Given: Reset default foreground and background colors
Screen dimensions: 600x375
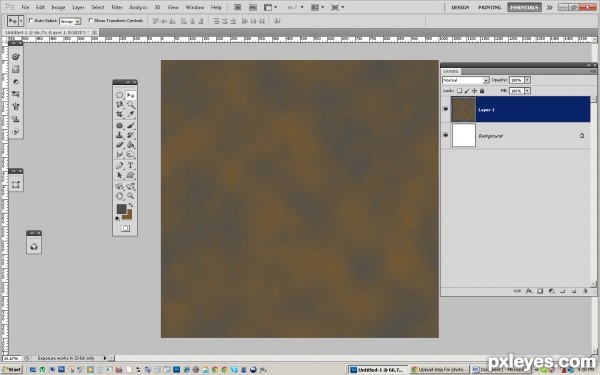Looking at the screenshot, I should (117, 219).
